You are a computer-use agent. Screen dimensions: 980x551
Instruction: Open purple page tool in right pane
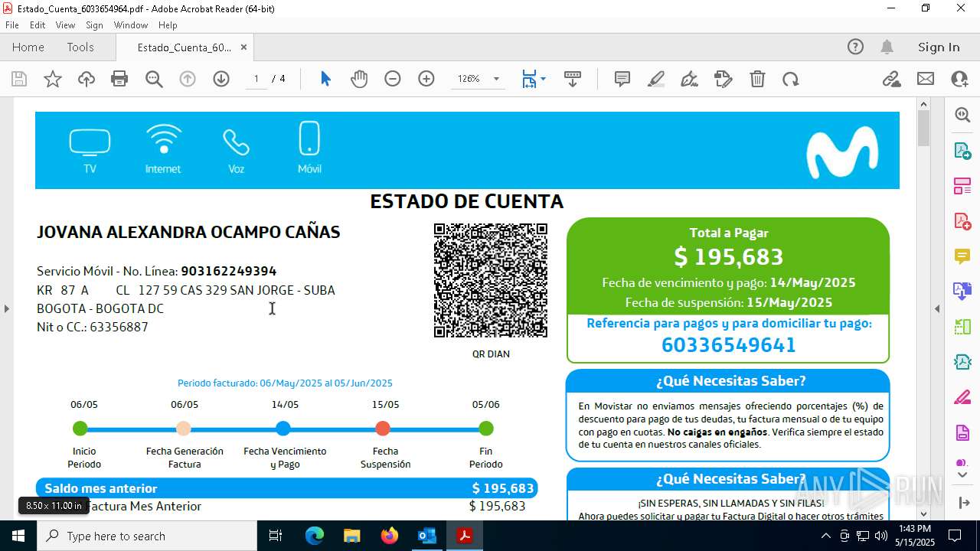[x=962, y=433]
